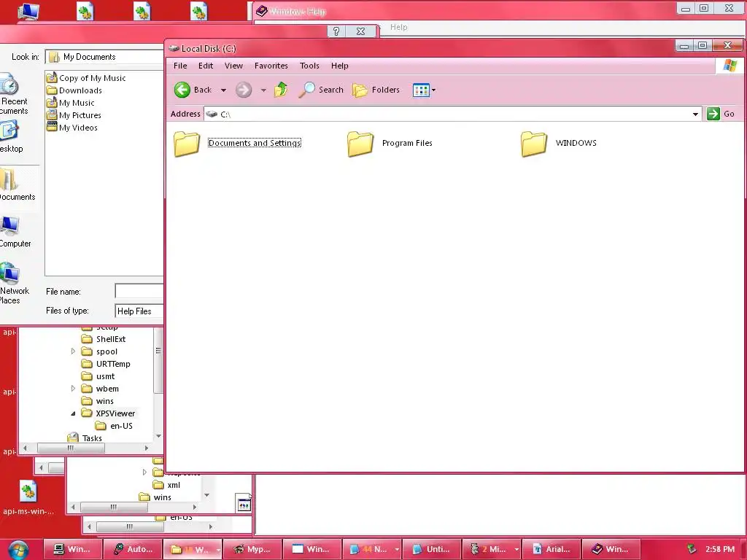Click the clock showing 2:58 PM

tap(719, 549)
